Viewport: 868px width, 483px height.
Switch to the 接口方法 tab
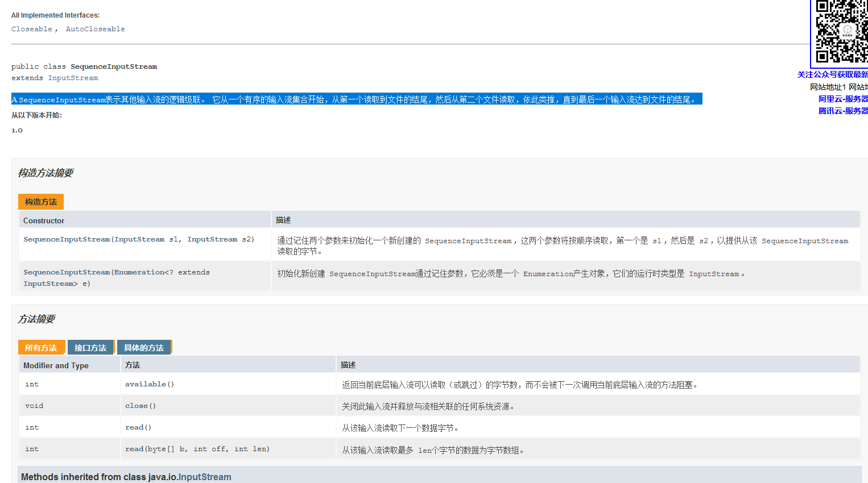point(90,348)
